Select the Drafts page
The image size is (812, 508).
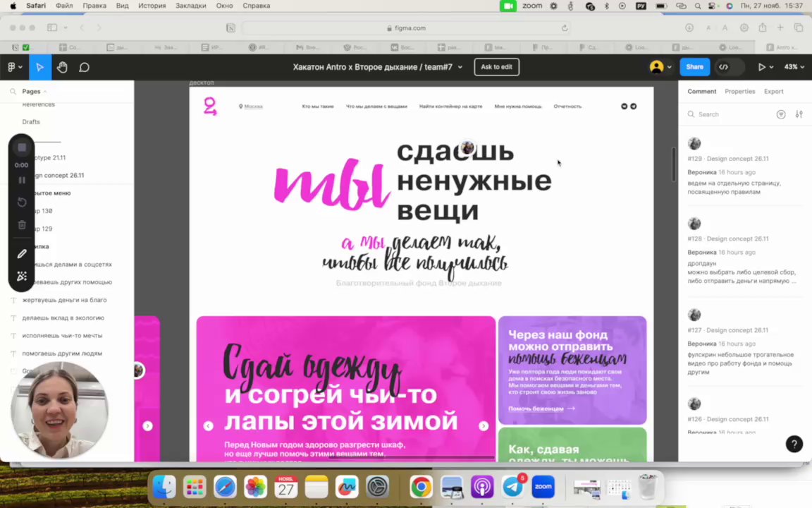[31, 122]
